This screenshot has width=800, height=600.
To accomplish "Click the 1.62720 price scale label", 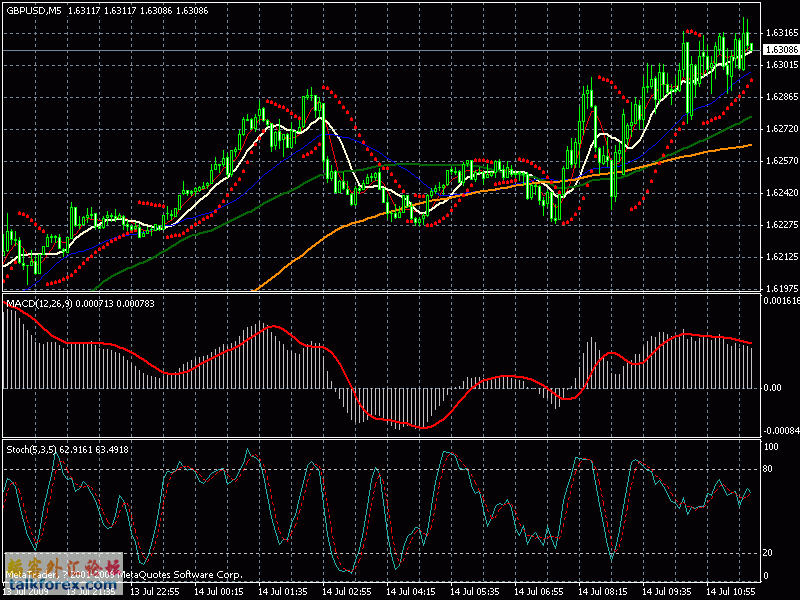I will (x=782, y=129).
